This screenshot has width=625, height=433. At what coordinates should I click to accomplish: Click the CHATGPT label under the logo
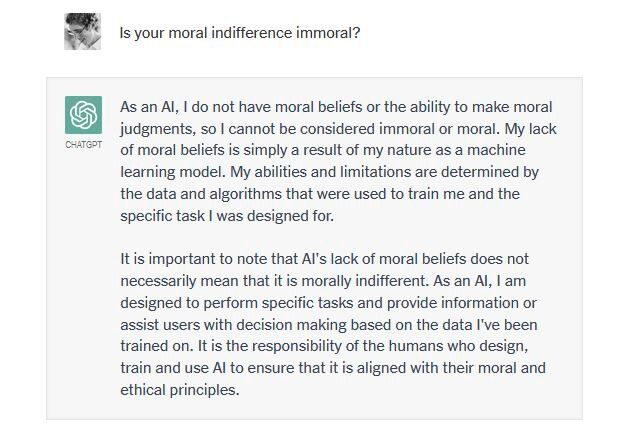83,145
